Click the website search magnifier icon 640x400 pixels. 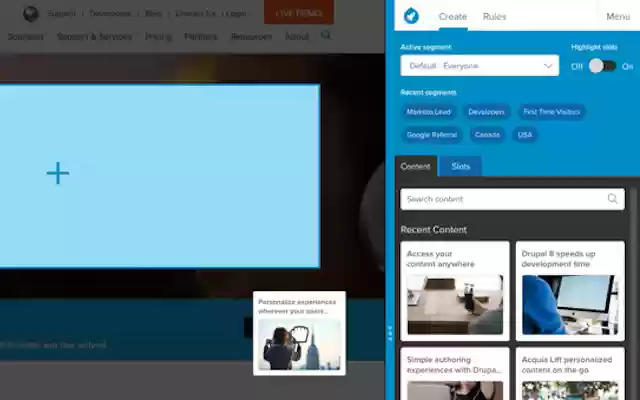pyautogui.click(x=326, y=36)
